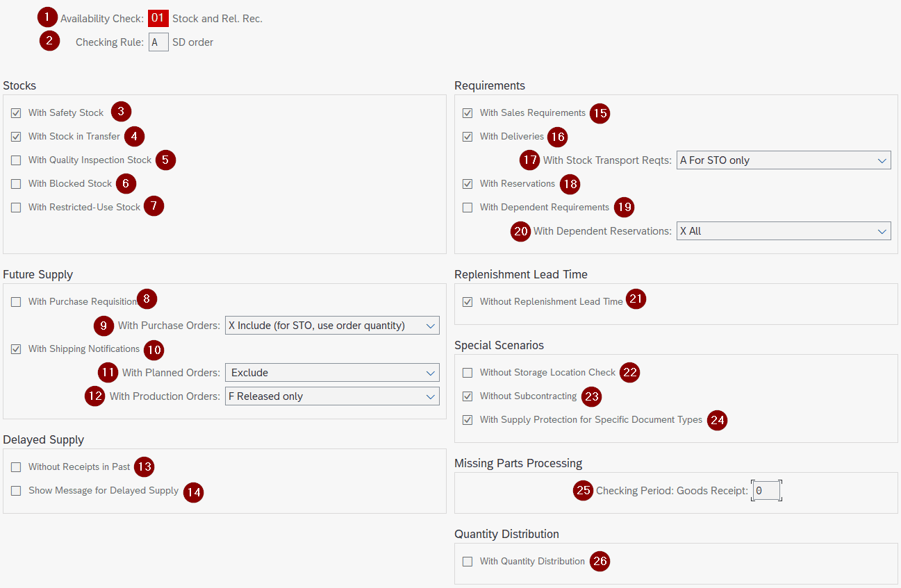Open With Stock Transport Reqts dropdown
The image size is (901, 588).
(784, 160)
